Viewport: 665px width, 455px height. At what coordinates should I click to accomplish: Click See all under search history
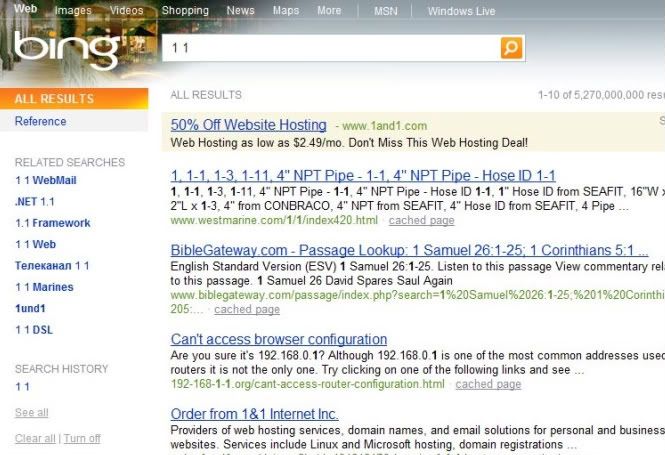pyautogui.click(x=31, y=413)
